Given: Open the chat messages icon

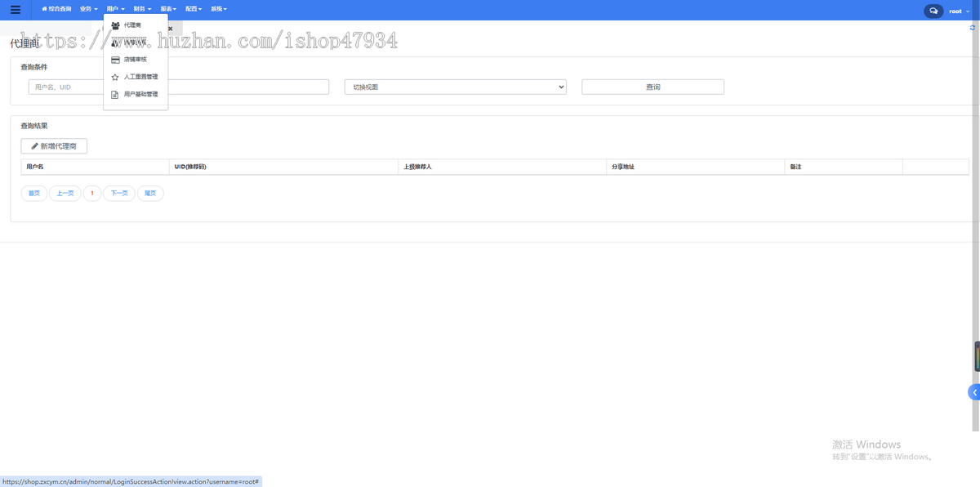Looking at the screenshot, I should tap(933, 11).
